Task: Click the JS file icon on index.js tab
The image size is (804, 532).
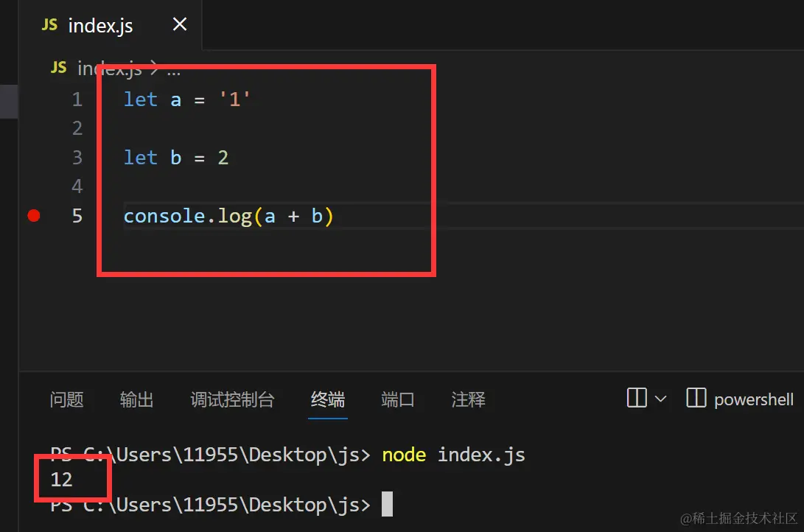Action: (x=49, y=24)
